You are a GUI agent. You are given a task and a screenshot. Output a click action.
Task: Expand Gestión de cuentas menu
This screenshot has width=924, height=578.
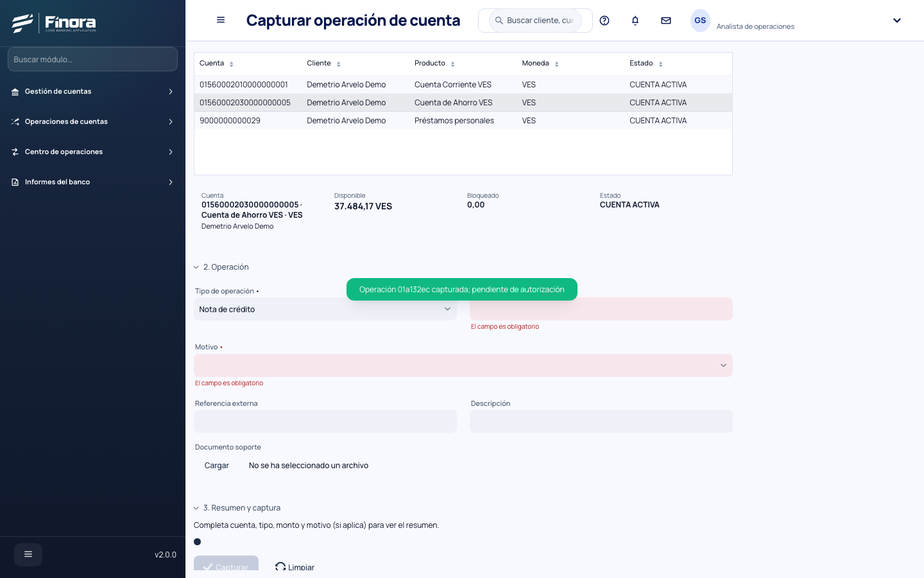coord(92,92)
